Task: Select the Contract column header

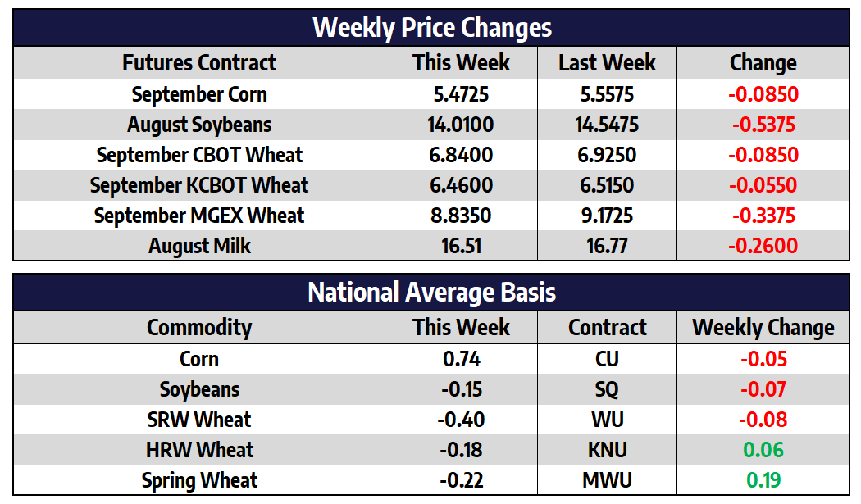Action: (x=607, y=328)
